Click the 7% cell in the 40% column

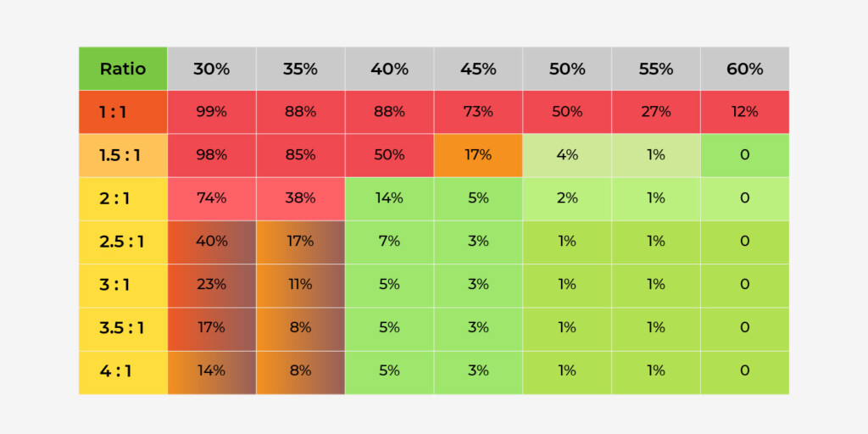click(x=389, y=242)
